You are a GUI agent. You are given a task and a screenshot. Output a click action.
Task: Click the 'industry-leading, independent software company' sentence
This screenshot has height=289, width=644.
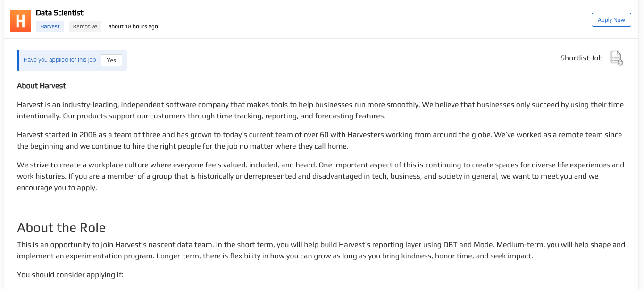pyautogui.click(x=142, y=105)
